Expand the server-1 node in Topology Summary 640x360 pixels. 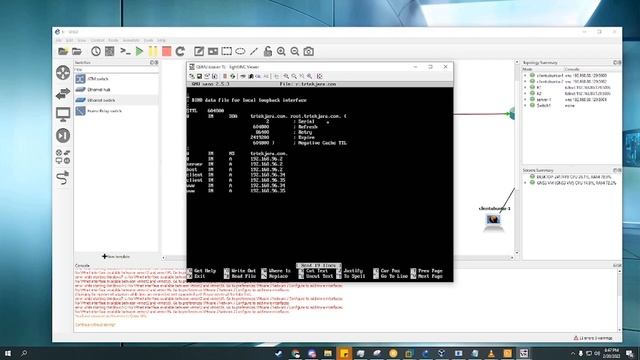point(526,100)
